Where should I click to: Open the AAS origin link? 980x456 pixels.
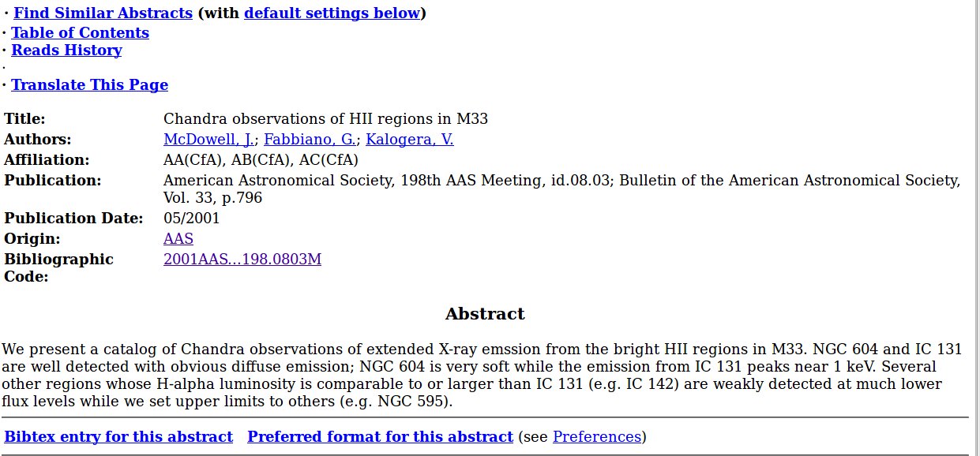178,239
